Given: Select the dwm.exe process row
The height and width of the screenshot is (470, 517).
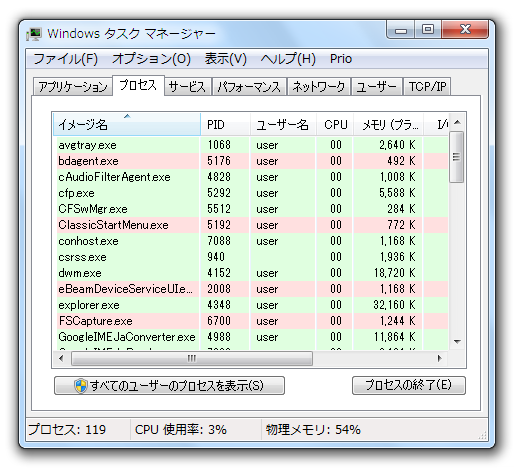Looking at the screenshot, I should click(252, 273).
